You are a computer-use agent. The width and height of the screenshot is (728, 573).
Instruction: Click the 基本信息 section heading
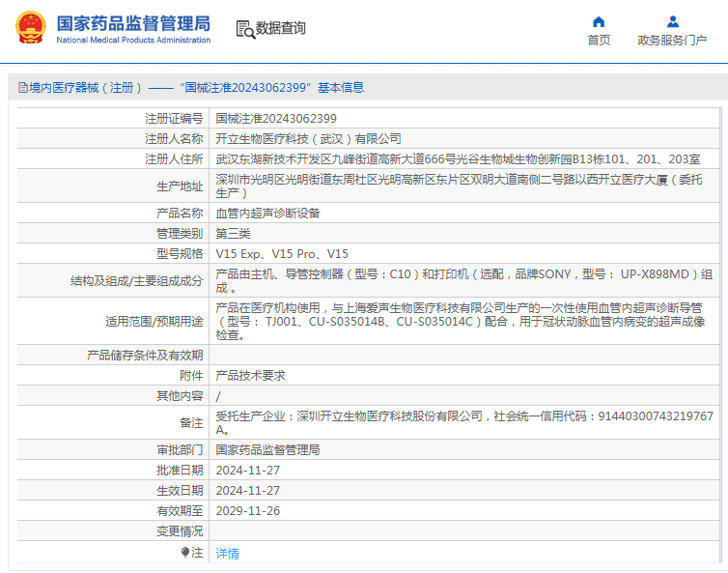[x=341, y=87]
